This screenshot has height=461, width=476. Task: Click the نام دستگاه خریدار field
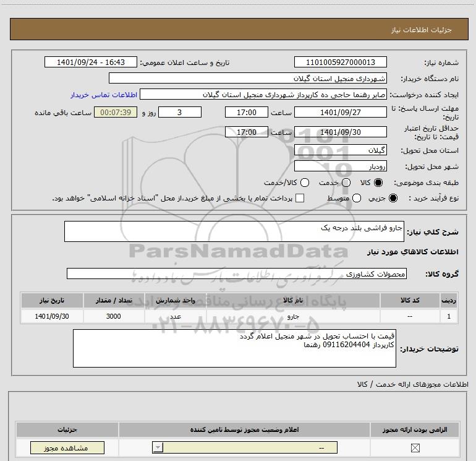point(248,78)
